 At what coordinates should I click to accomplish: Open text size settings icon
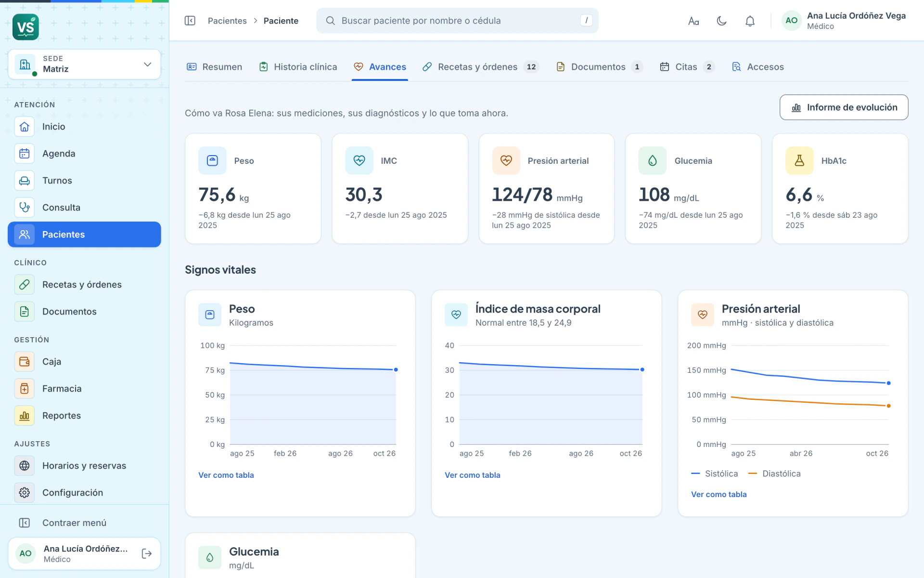point(693,21)
